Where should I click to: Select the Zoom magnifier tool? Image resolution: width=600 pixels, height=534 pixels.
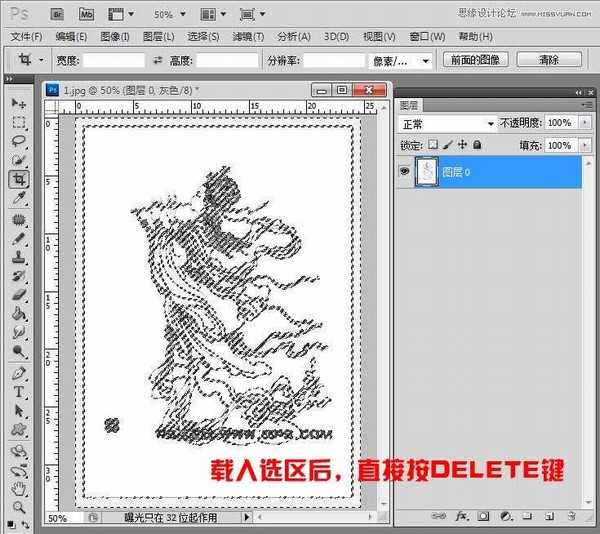coord(18,507)
